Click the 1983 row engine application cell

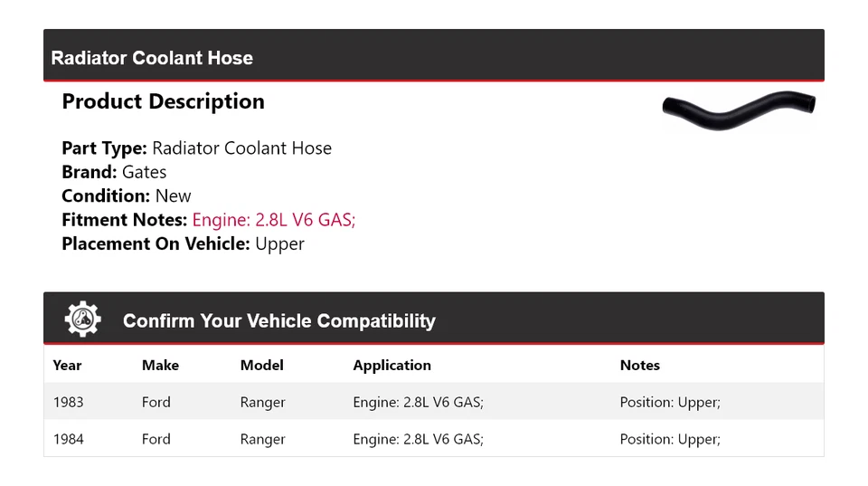tap(418, 402)
